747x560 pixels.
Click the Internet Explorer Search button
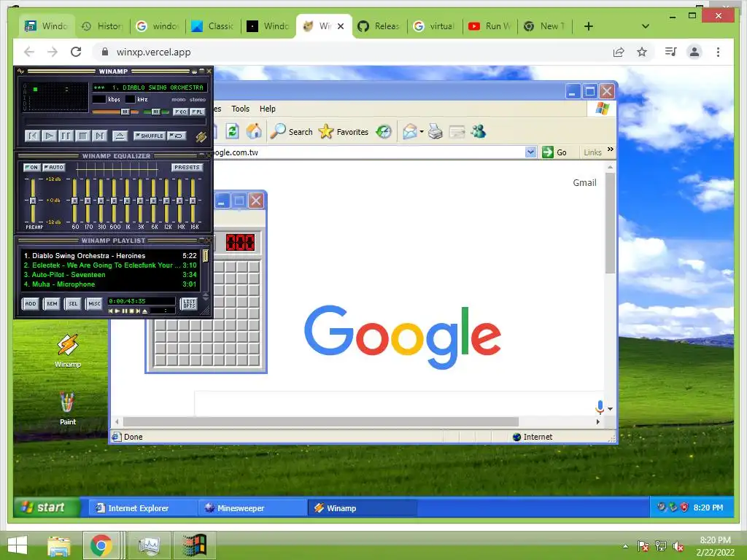(x=291, y=131)
